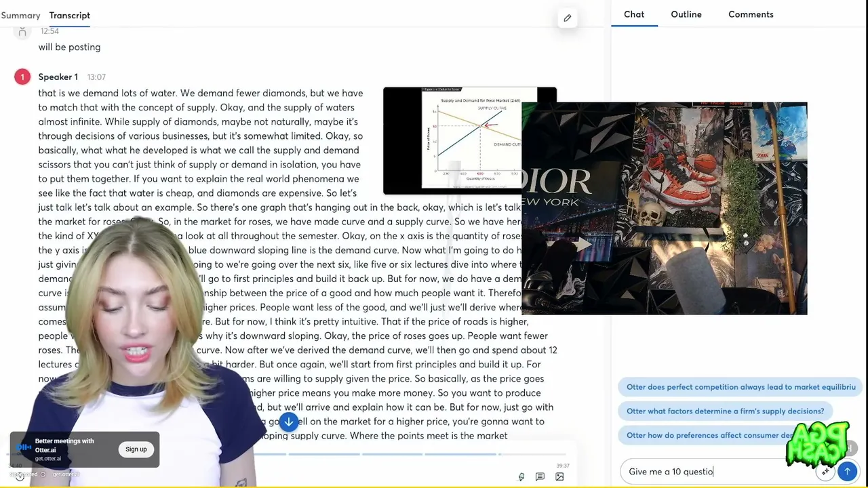Click the highlighter icon in the bottom bar

tap(521, 476)
